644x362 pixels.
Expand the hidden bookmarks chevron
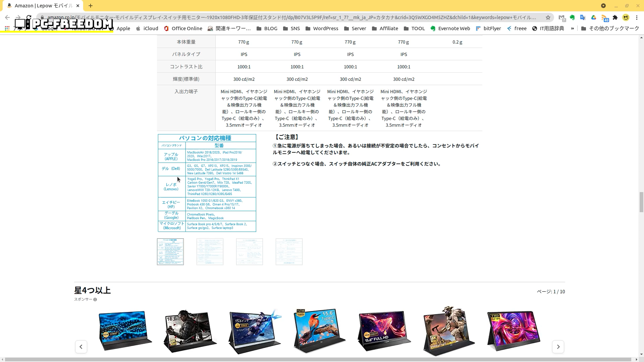tap(573, 28)
